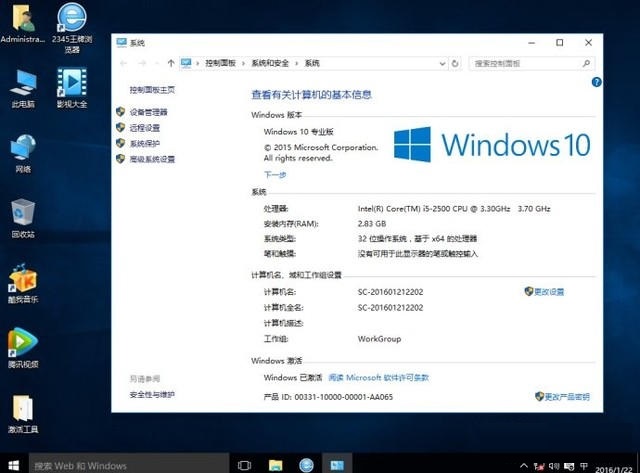Open the 酷我音乐 desktop shortcut

[x=23, y=283]
